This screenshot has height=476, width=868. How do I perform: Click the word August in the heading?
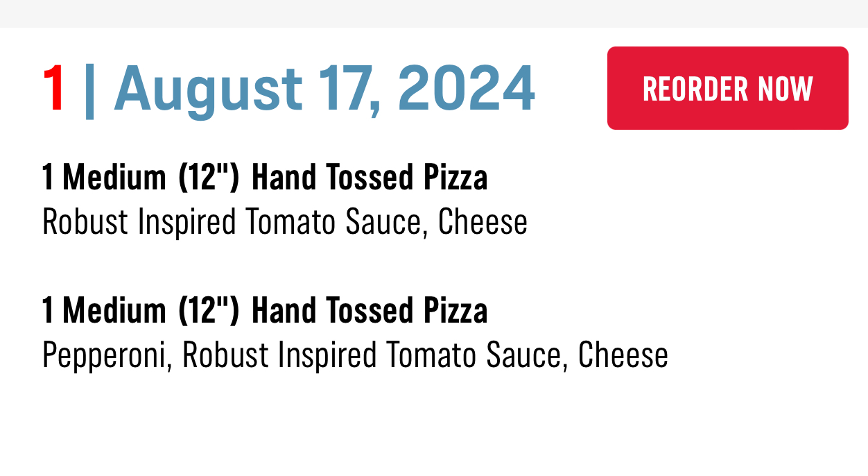pos(208,89)
